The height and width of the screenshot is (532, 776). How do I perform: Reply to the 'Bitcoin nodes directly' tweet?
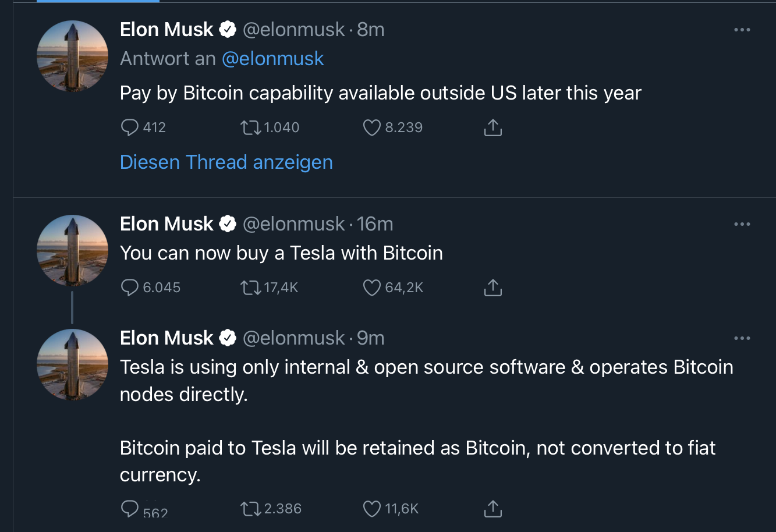coord(129,508)
